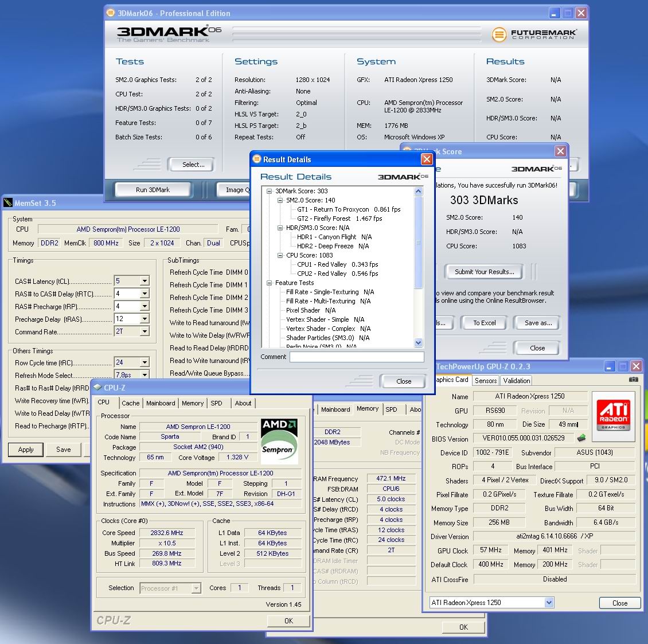Click the BIOS save chip icon in GPU-Z

click(581, 438)
